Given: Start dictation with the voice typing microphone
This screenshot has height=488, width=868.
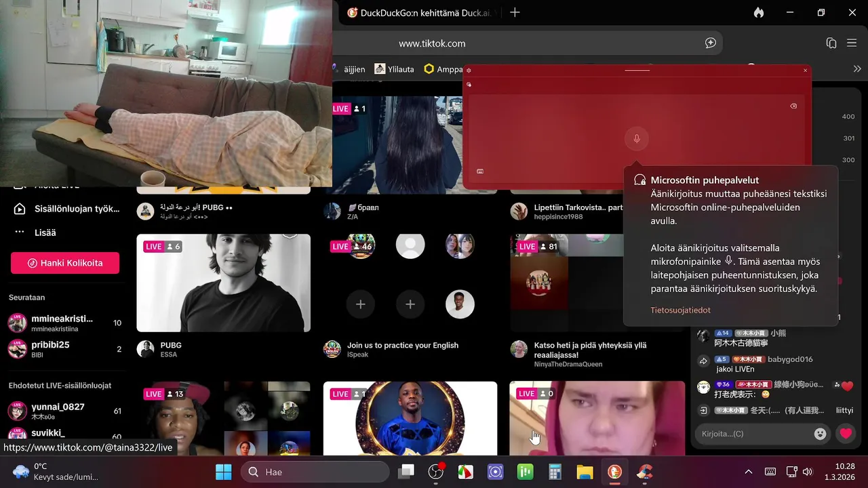Looking at the screenshot, I should 636,139.
